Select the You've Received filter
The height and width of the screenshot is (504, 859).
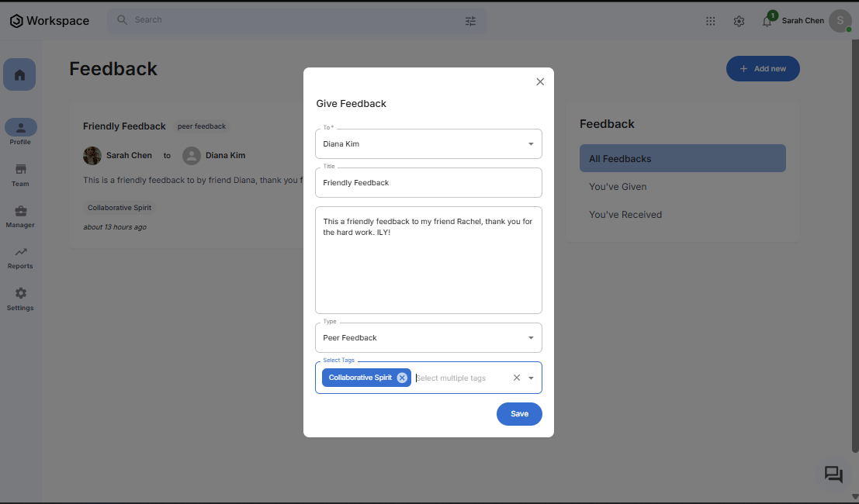[x=625, y=215]
